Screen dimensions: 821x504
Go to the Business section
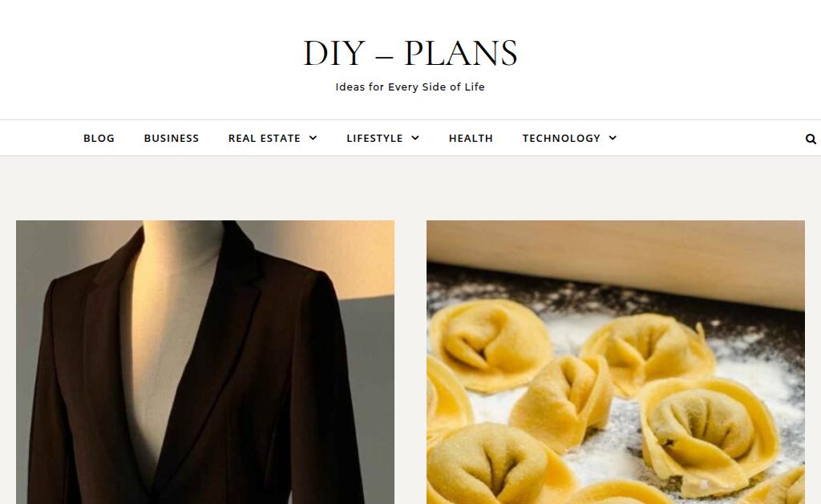pyautogui.click(x=172, y=138)
